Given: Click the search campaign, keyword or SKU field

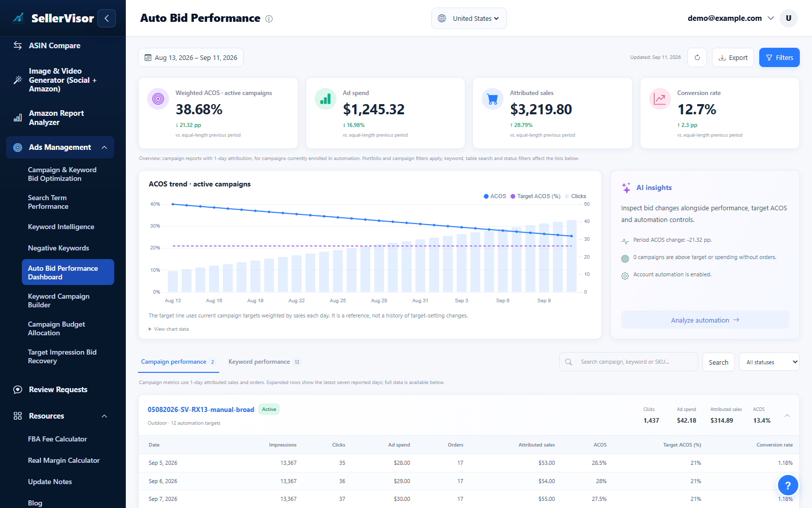Looking at the screenshot, I should pyautogui.click(x=629, y=362).
